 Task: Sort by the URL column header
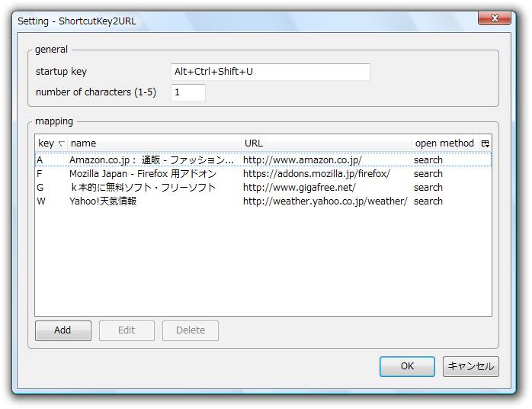coord(326,143)
